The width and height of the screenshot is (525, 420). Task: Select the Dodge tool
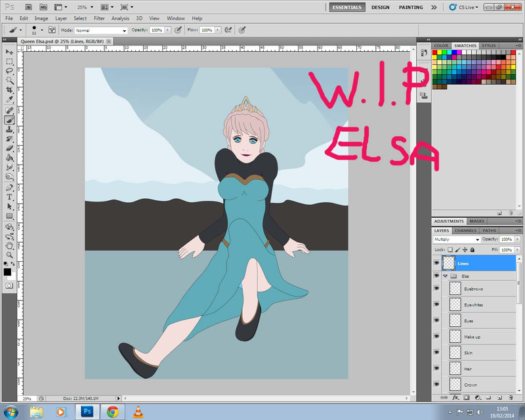click(9, 176)
